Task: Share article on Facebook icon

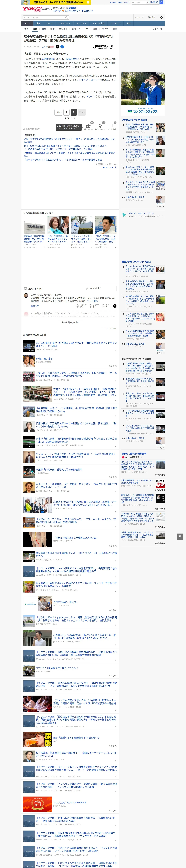Action: (62, 47)
